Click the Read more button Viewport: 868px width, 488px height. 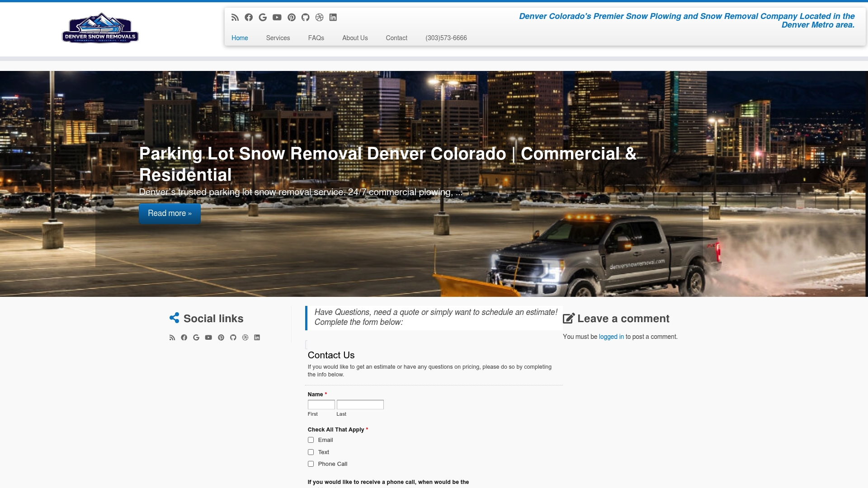(x=170, y=213)
